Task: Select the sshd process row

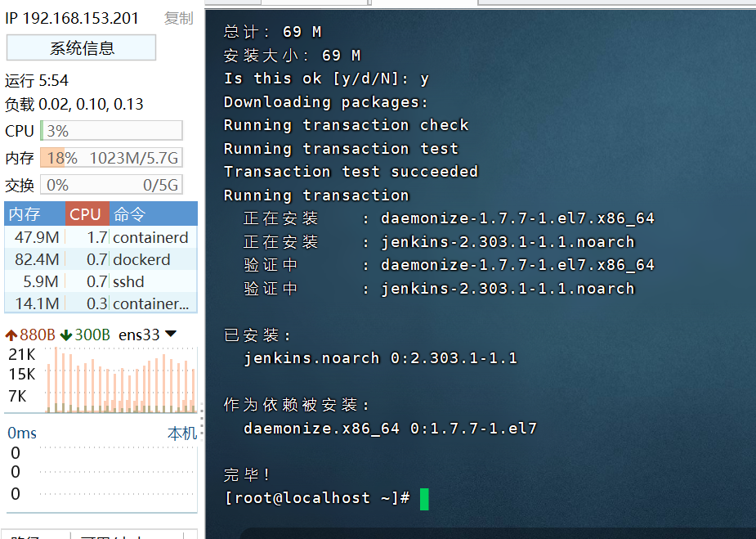Action: coord(101,281)
